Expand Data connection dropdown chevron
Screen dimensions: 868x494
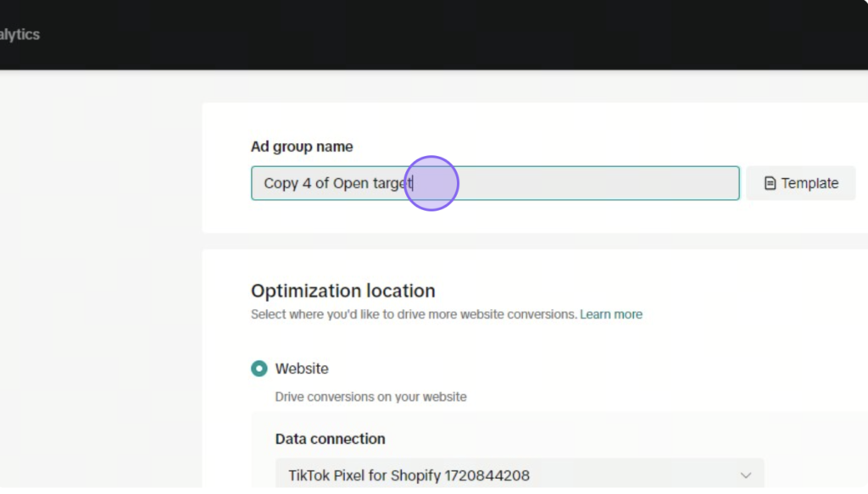click(x=746, y=475)
